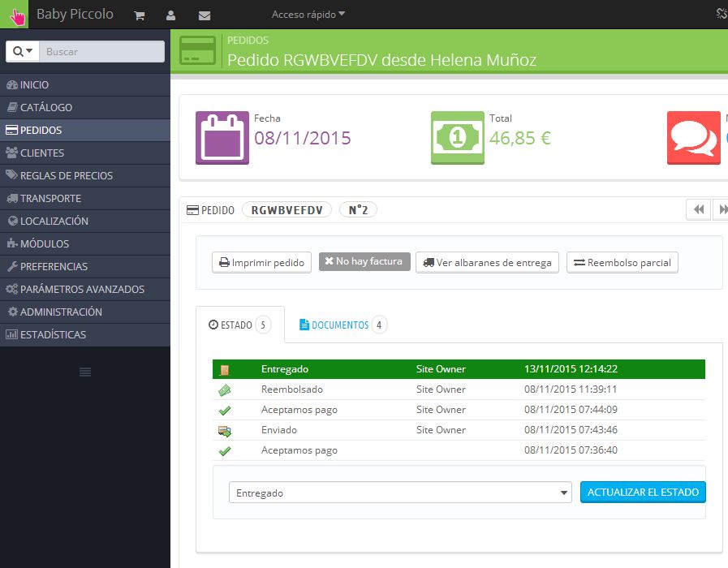Open the Entregado order status dropdown
Image resolution: width=728 pixels, height=568 pixels.
coord(400,493)
